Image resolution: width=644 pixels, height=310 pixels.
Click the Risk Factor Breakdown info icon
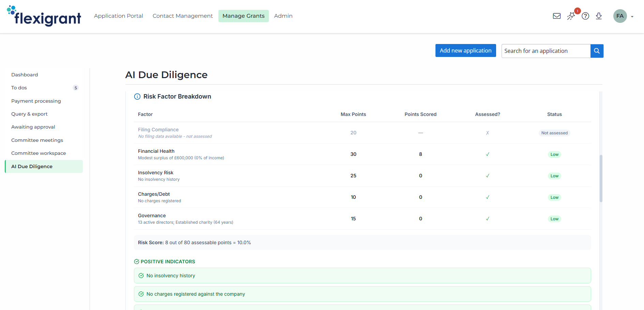137,97
